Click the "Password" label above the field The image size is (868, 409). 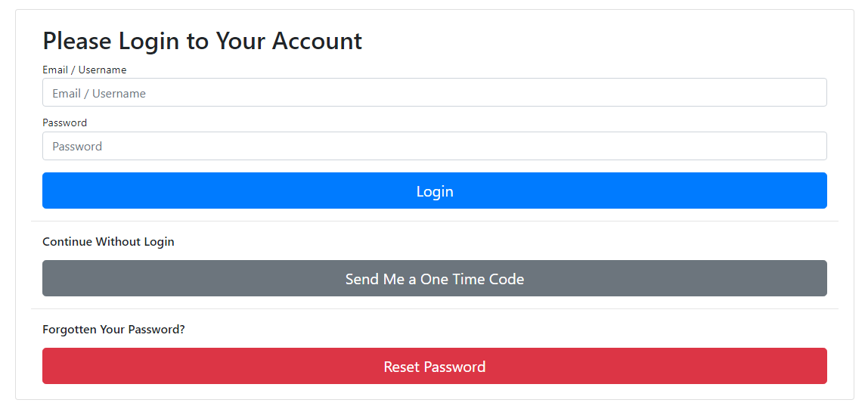[x=65, y=122]
